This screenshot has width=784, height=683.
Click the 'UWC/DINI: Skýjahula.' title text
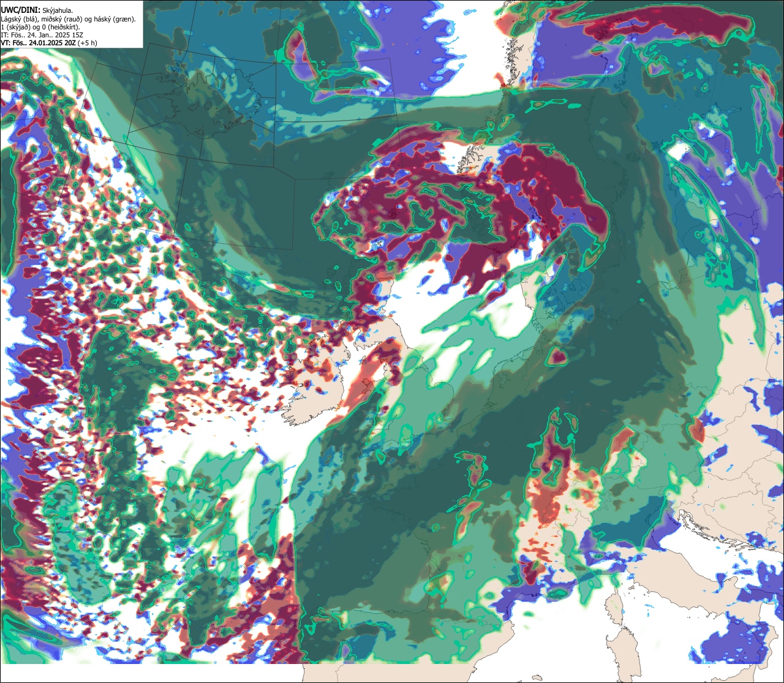(37, 10)
